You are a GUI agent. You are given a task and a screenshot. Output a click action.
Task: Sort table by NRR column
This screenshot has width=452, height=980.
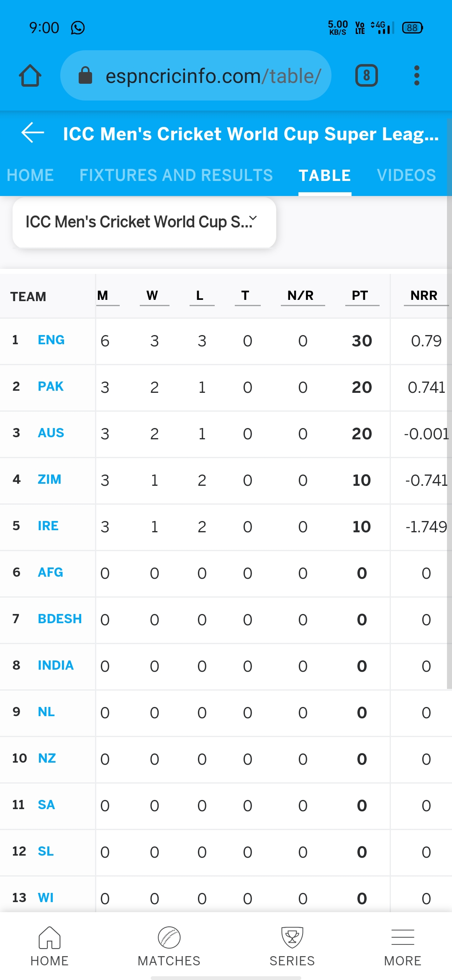pyautogui.click(x=424, y=296)
